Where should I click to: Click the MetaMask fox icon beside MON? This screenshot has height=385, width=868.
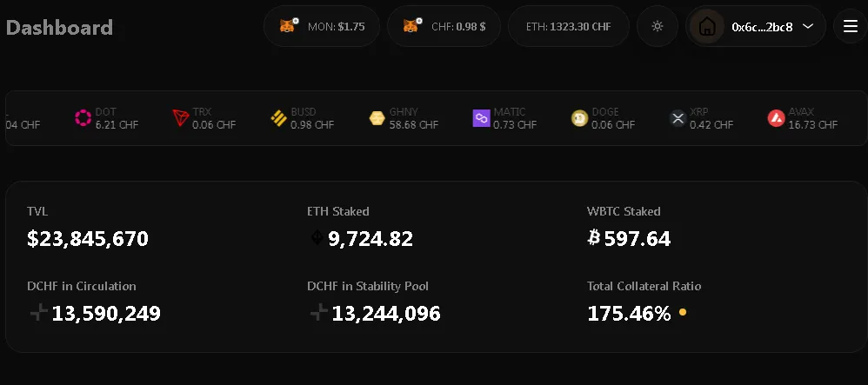pos(289,25)
